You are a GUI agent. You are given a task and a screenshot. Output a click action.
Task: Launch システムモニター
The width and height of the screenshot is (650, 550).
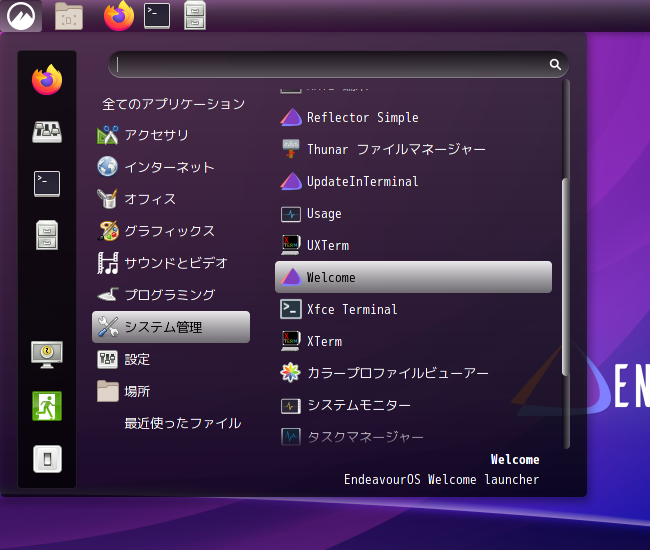click(413, 405)
